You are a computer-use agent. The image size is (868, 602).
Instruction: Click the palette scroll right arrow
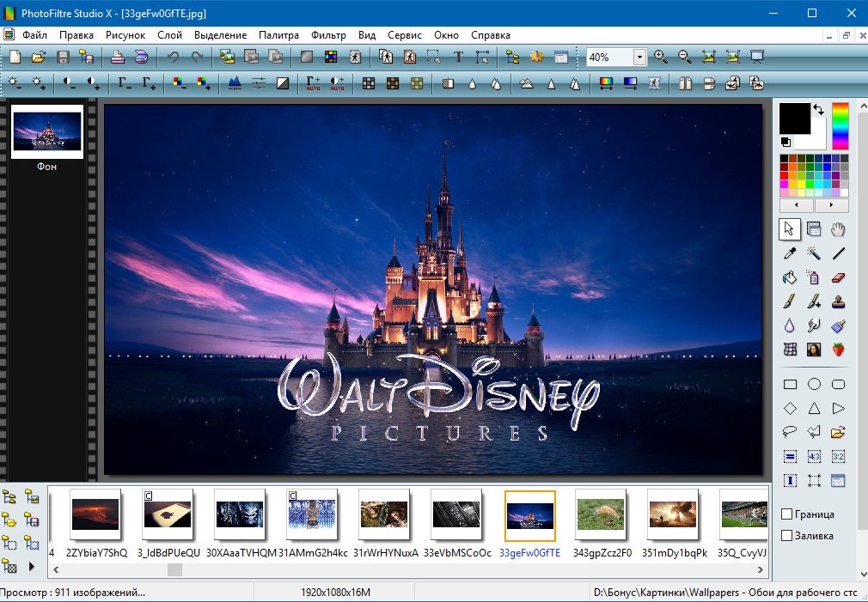(831, 206)
